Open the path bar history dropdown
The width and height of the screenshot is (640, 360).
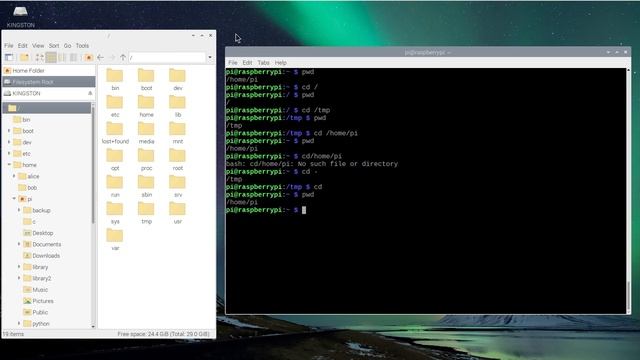(210, 58)
